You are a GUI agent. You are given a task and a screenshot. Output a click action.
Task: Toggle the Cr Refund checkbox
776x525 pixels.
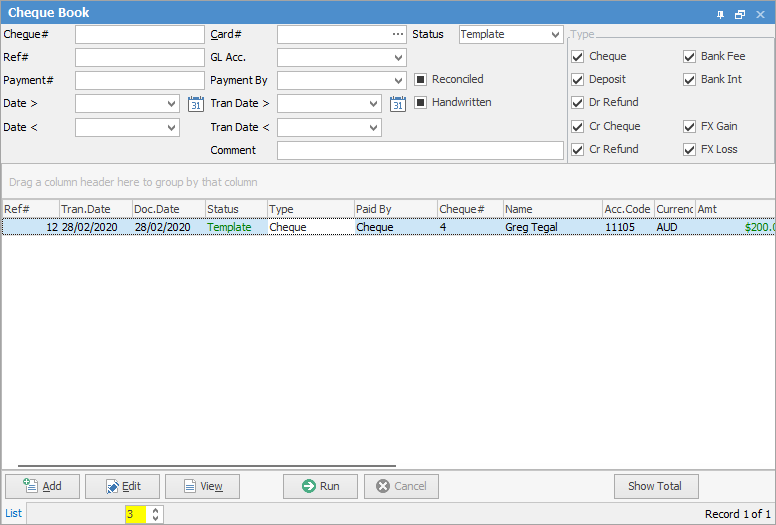pos(578,149)
